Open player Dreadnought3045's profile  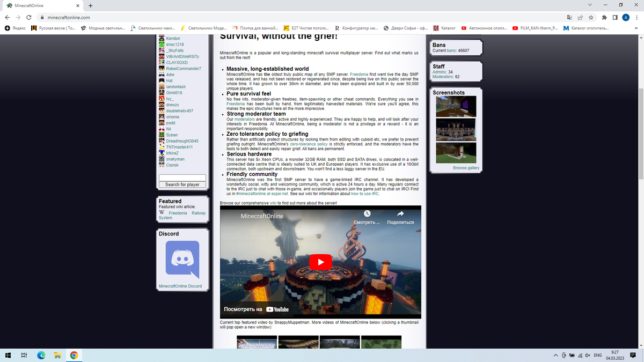click(182, 141)
